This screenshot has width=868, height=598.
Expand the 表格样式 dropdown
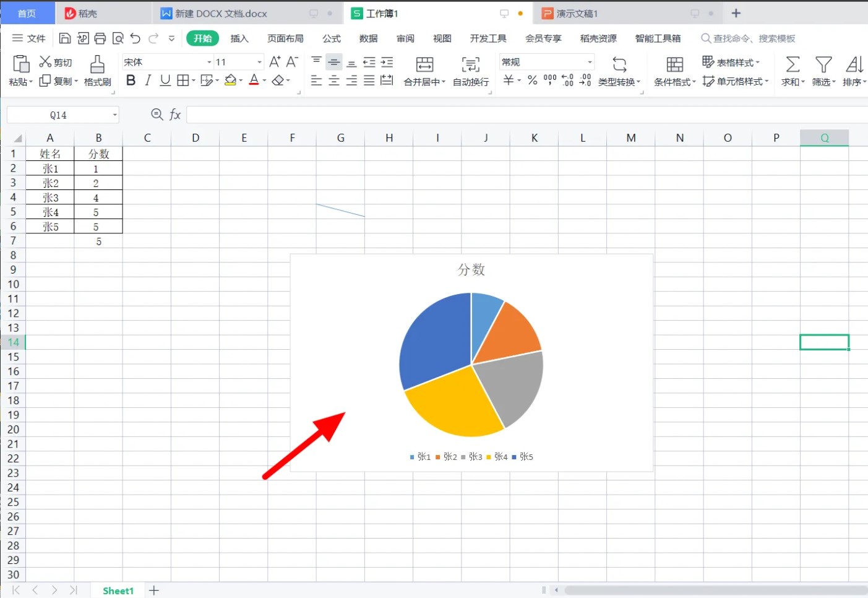[758, 62]
